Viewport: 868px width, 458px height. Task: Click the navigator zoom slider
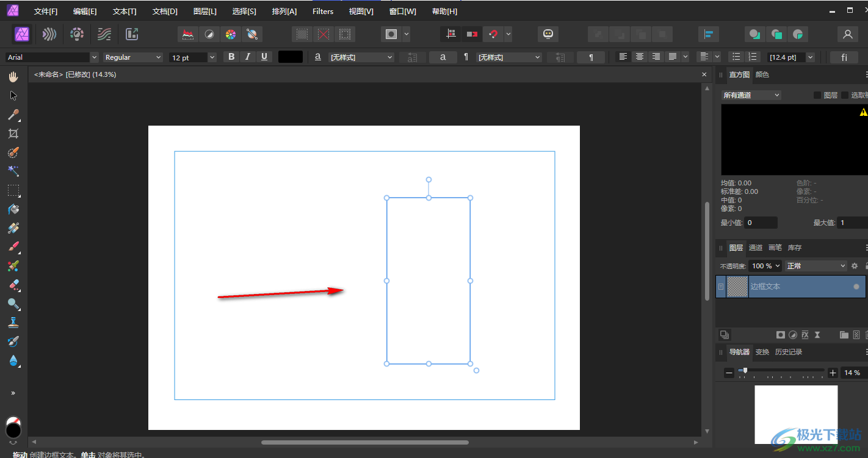click(781, 371)
